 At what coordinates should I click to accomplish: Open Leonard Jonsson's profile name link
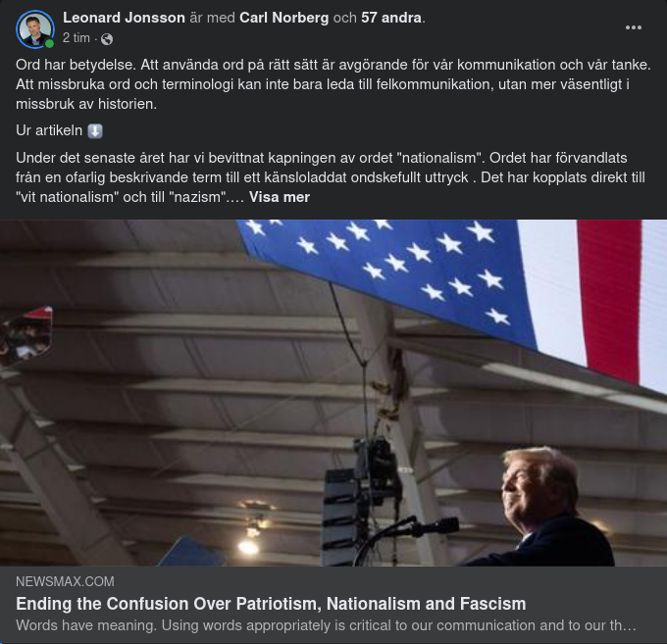124,18
